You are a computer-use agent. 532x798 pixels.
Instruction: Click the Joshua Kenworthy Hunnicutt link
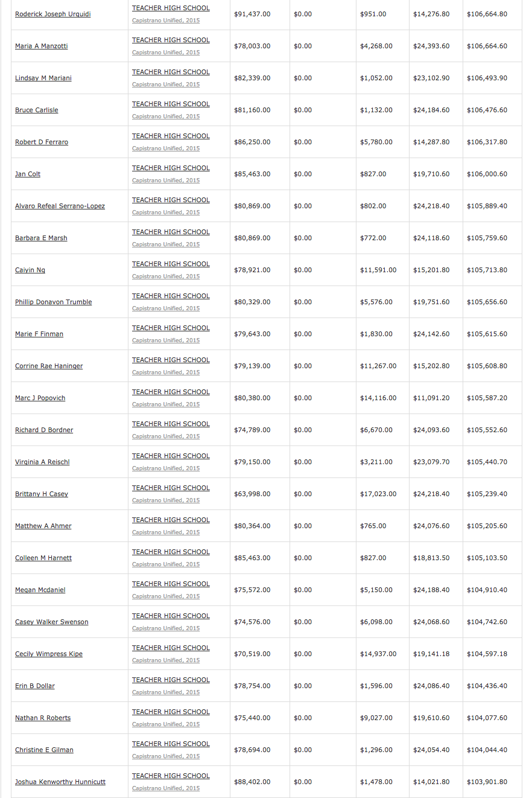click(x=60, y=782)
